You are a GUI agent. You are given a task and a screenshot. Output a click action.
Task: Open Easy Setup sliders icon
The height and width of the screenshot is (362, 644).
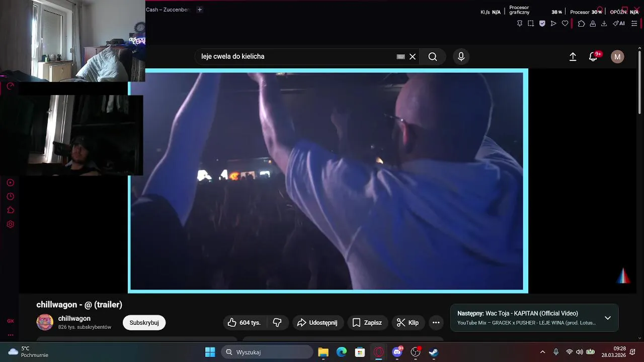click(634, 24)
